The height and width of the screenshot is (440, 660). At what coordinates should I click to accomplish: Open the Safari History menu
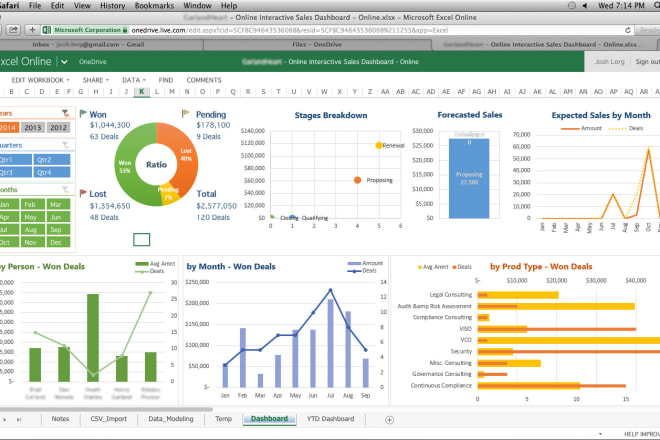[112, 5]
